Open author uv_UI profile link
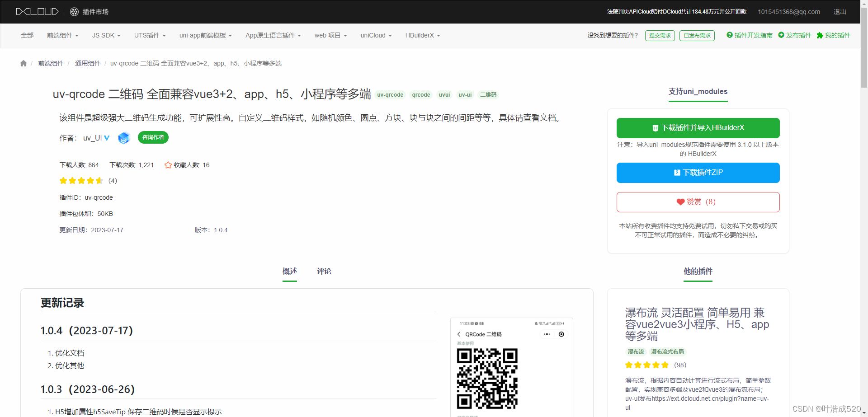This screenshot has width=868, height=417. pos(93,138)
